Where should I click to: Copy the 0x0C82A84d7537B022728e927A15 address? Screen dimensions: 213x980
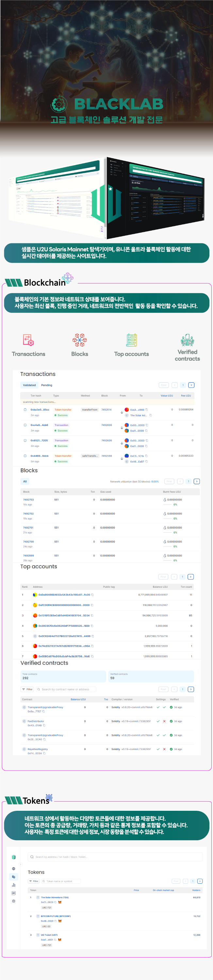coord(93,636)
